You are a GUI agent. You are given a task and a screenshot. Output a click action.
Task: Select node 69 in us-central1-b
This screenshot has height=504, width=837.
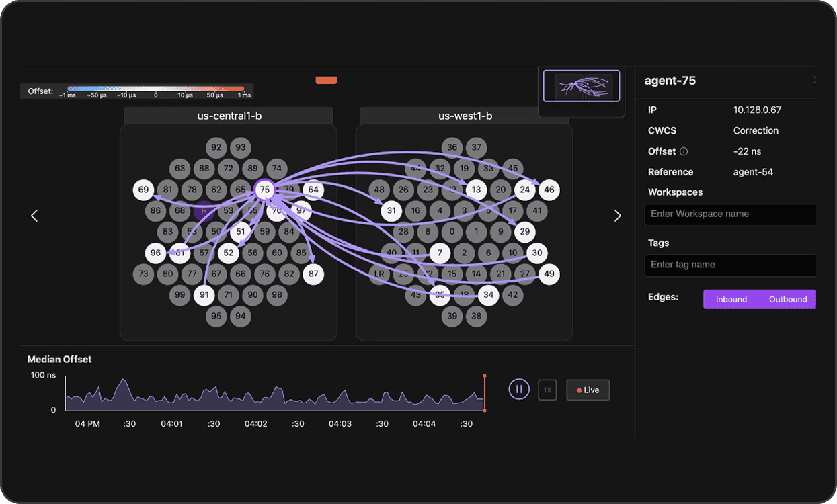click(143, 190)
